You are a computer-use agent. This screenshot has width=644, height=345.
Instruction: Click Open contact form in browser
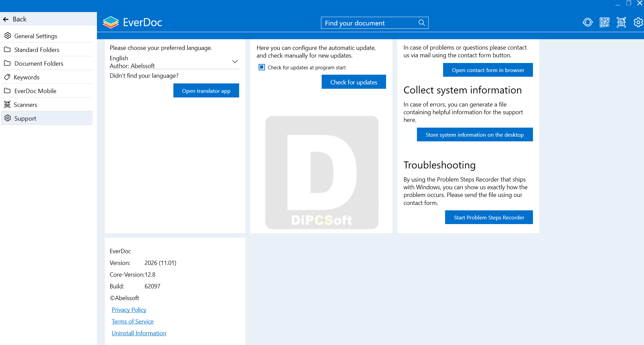[x=488, y=70]
